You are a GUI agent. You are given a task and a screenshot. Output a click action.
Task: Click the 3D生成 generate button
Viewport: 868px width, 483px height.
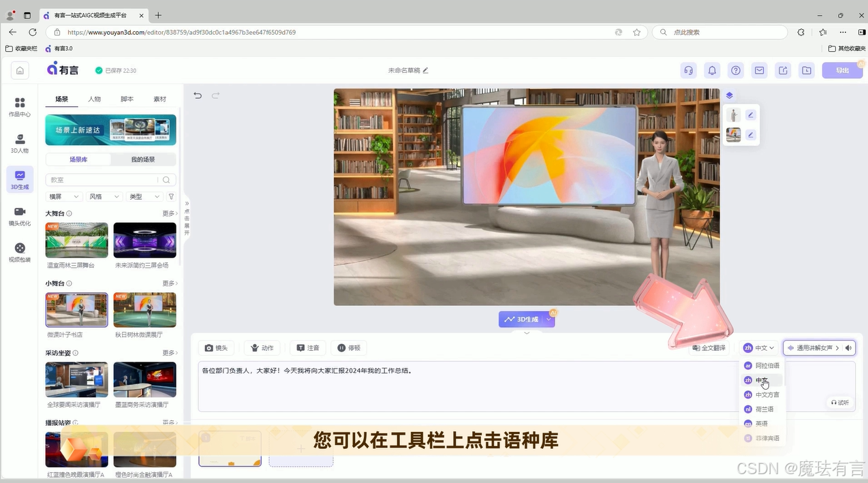(521, 319)
